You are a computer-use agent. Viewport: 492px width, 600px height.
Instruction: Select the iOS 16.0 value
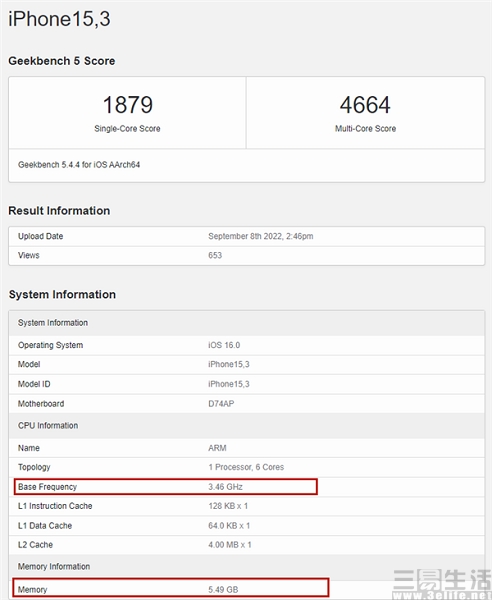[224, 345]
